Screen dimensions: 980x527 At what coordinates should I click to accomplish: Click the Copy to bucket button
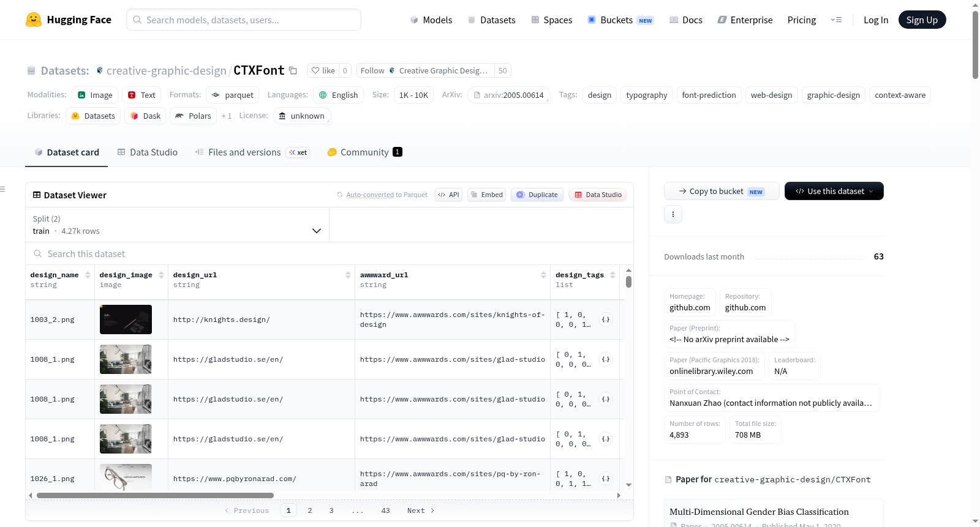[722, 191]
